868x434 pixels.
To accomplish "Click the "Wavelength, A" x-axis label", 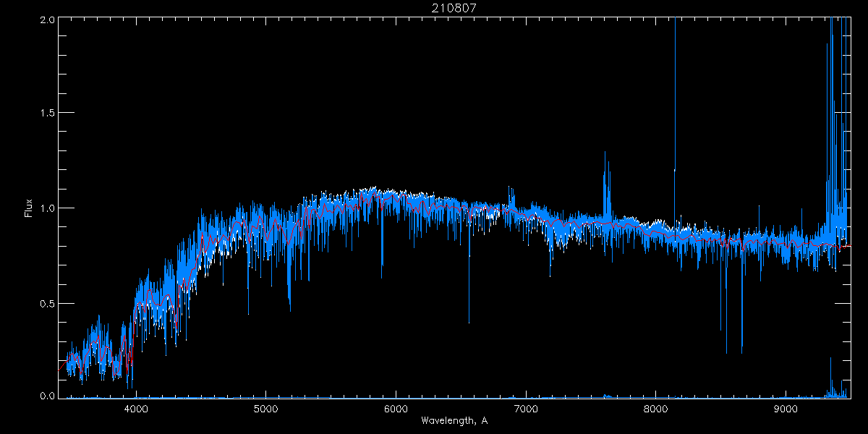I will pos(454,421).
